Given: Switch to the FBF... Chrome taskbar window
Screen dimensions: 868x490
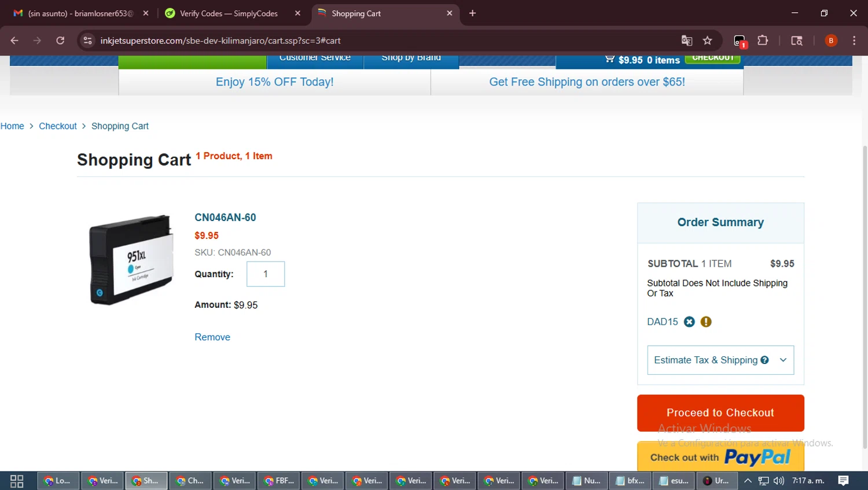Looking at the screenshot, I should [x=279, y=481].
